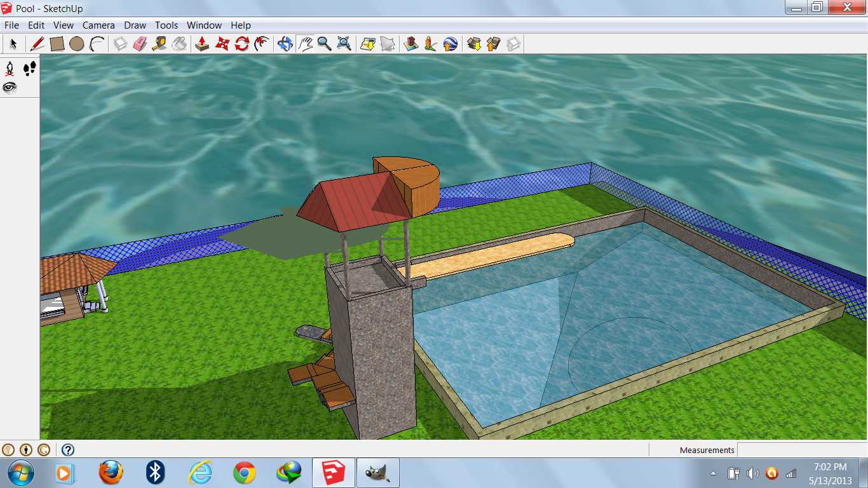Viewport: 868px width, 488px height.
Task: Select the Look Around eye tool
Action: pos(10,88)
